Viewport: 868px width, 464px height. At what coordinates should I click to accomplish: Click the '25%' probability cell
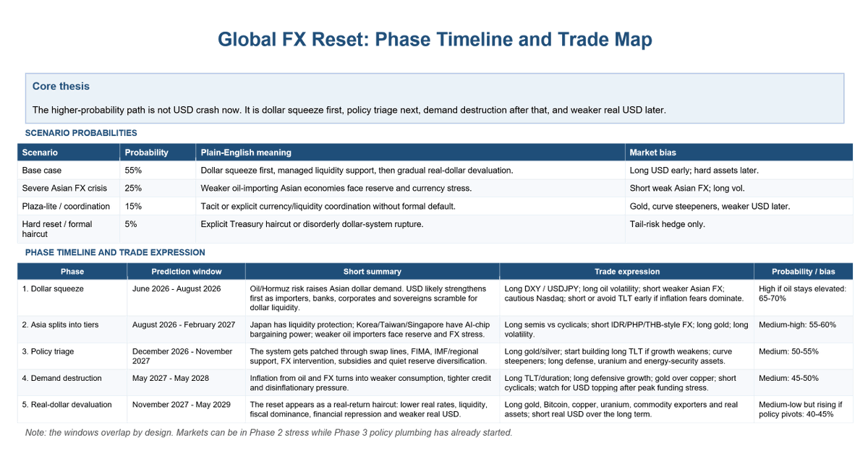158,188
